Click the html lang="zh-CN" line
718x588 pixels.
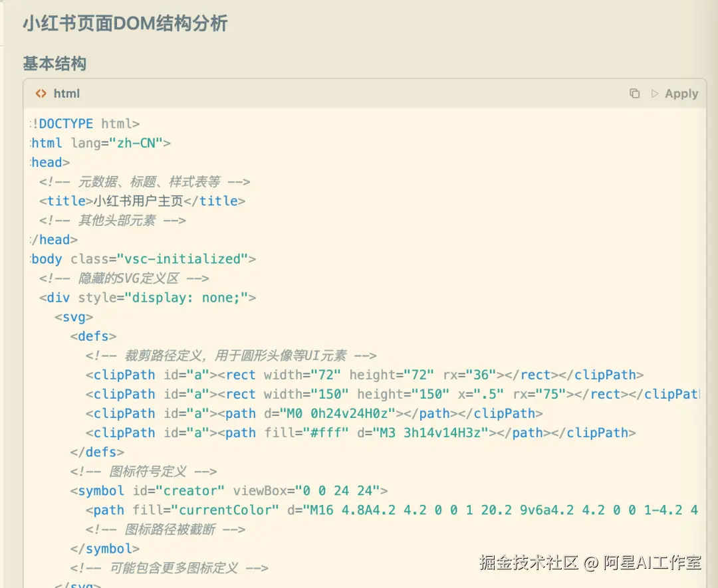click(101, 144)
